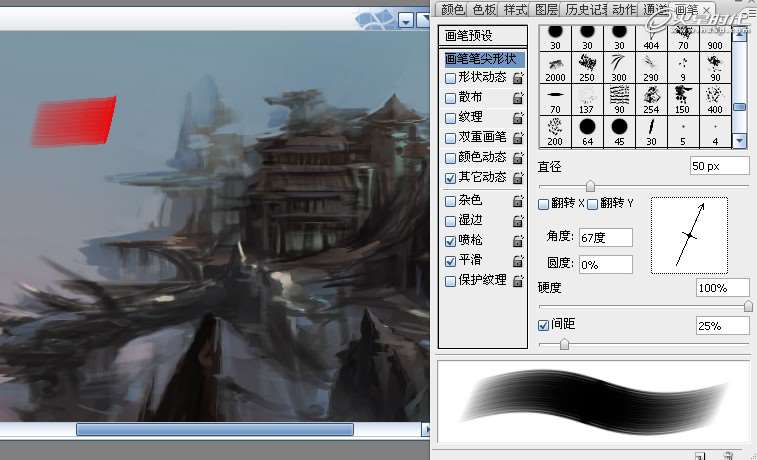Image resolution: width=757 pixels, height=460 pixels.
Task: Click the brush list scrollbar down arrow
Action: (x=740, y=141)
